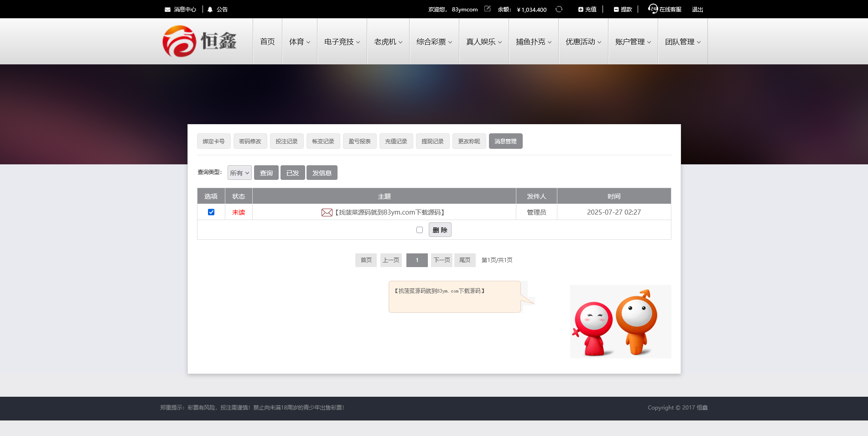Expand the 老虎机 menu
This screenshot has width=868, height=436.
click(x=388, y=42)
